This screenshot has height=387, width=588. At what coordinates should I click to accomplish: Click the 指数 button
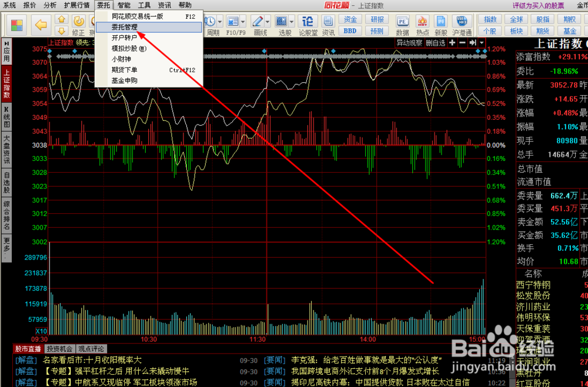(x=490, y=19)
